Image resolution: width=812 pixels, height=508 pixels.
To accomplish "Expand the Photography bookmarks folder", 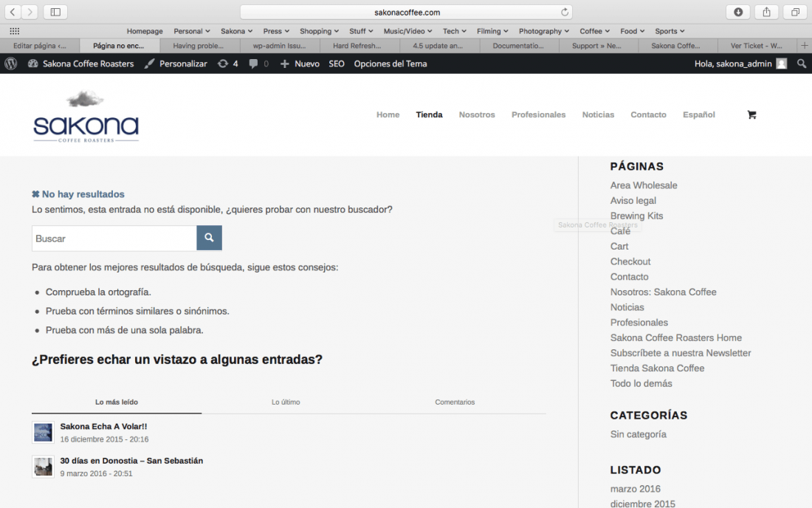I will [x=544, y=31].
